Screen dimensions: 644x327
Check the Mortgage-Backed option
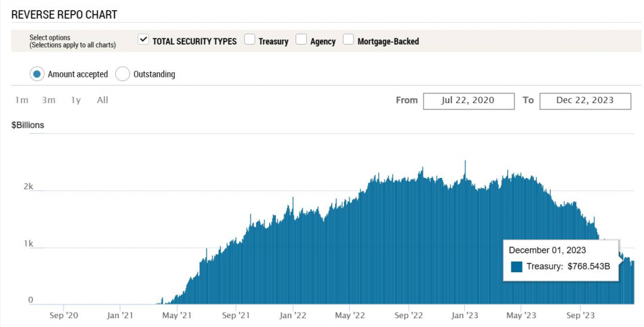(348, 40)
